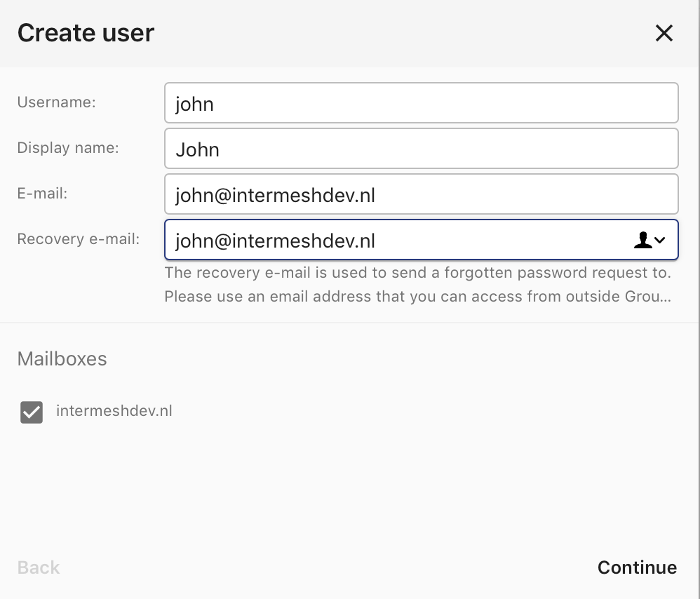
Task: Click the Recovery e-mail: field label
Action: [79, 238]
